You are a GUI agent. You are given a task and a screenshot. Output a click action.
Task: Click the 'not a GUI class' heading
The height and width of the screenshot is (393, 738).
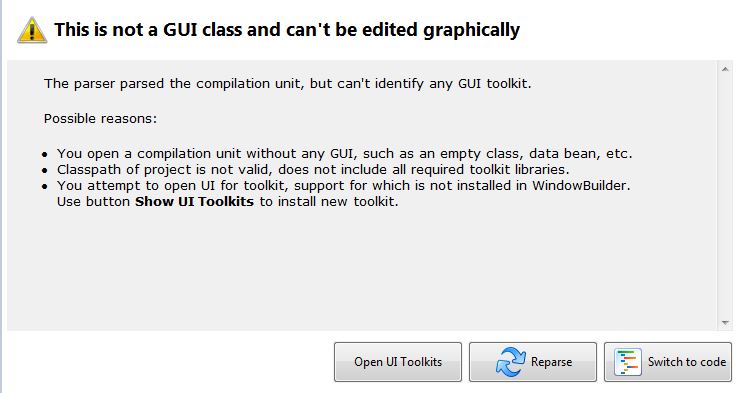(x=287, y=30)
